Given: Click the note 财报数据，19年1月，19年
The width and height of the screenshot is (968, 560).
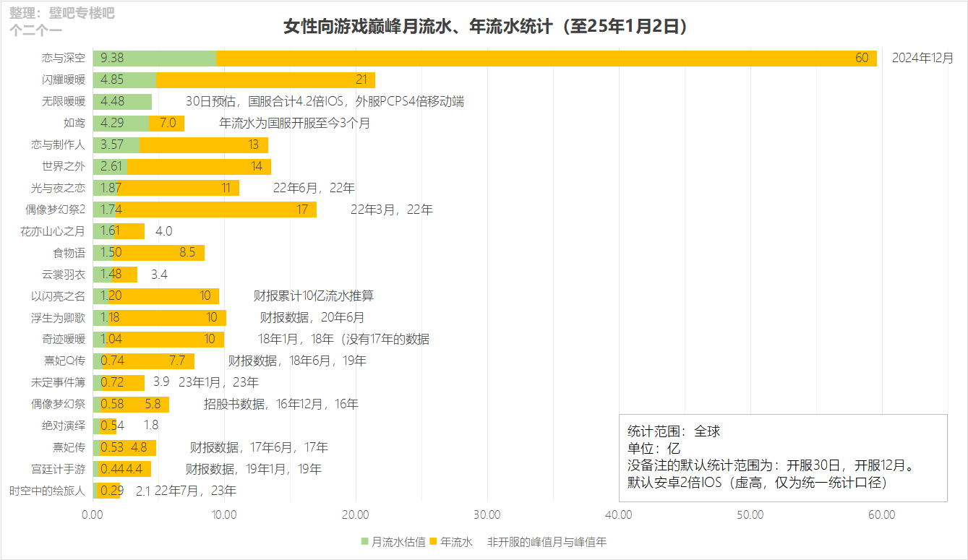Looking at the screenshot, I should point(254,470).
